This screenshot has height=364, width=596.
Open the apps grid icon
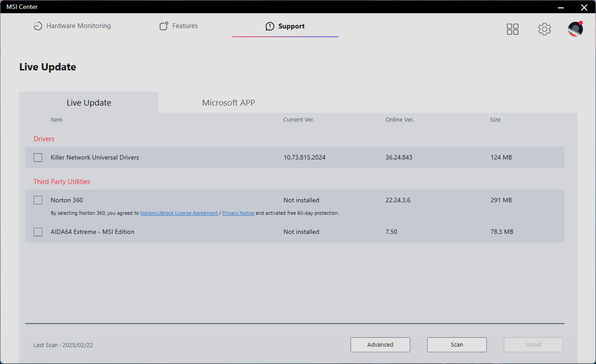coord(513,29)
